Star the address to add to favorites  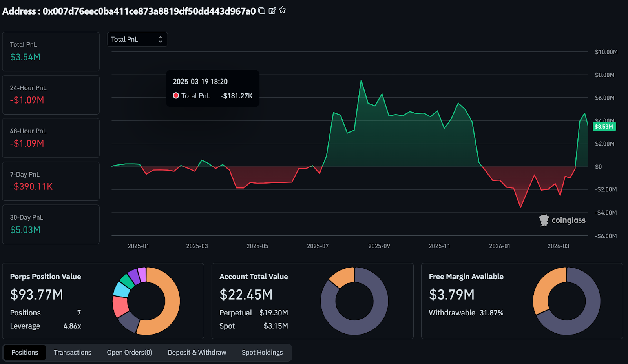click(282, 11)
